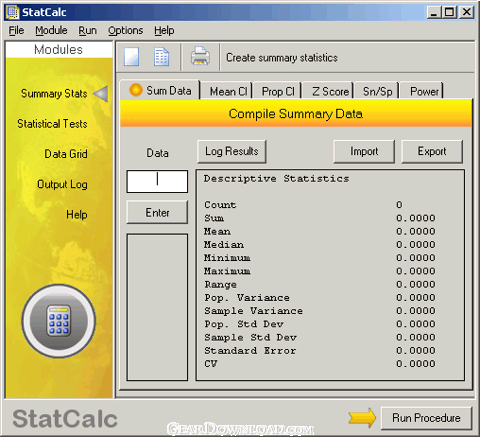Click the printer toolbar icon

click(200, 56)
